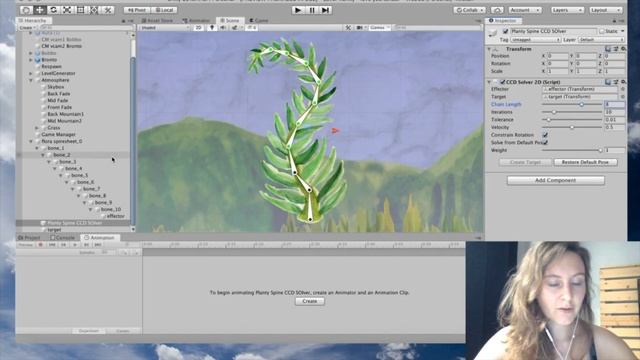Open the Layers dropdown

tap(567, 10)
